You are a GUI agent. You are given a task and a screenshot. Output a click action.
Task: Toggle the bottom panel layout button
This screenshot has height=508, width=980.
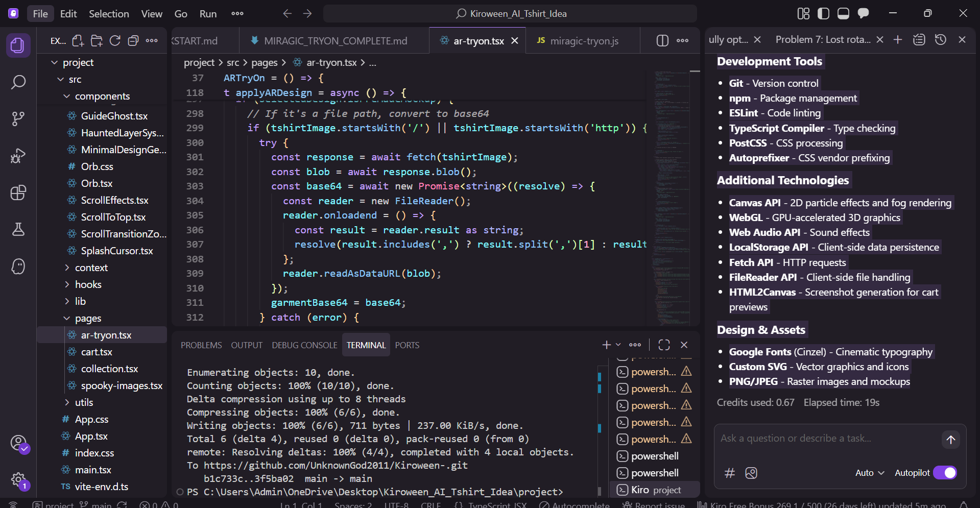843,14
